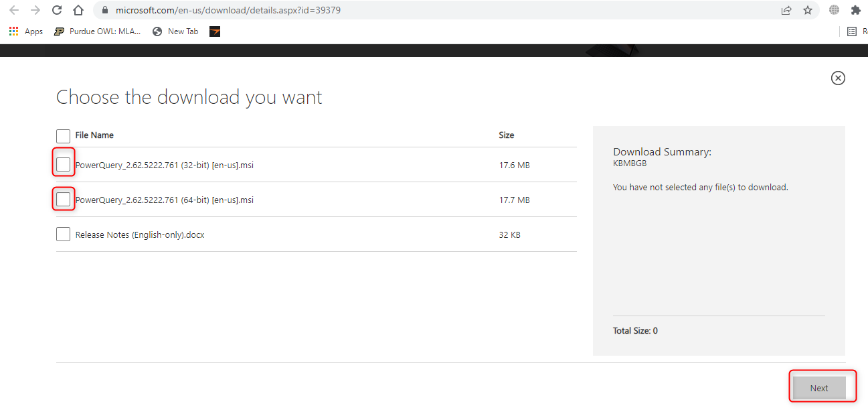Open the Extensions puzzle icon

pos(855,11)
